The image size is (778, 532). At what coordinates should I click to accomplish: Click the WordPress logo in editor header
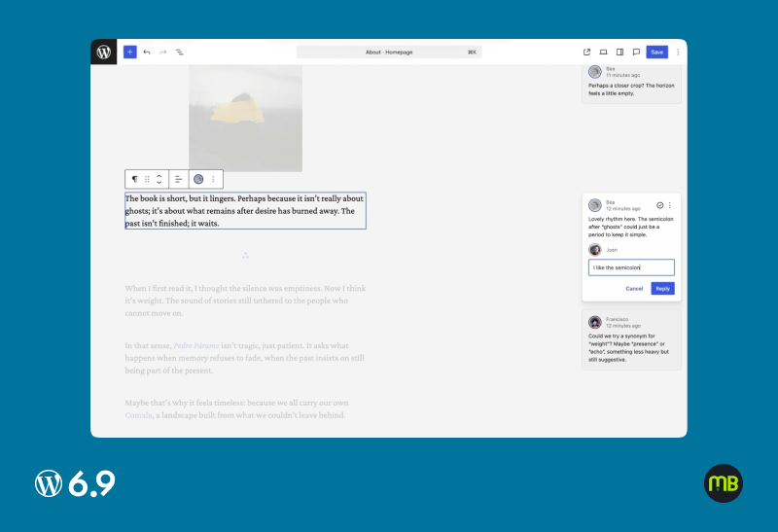104,53
